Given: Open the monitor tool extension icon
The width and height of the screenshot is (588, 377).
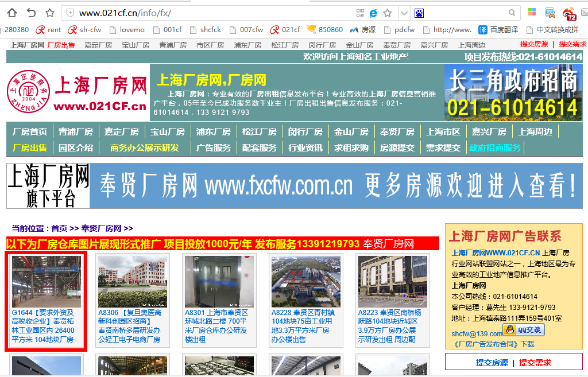Looking at the screenshot, I should (x=550, y=13).
